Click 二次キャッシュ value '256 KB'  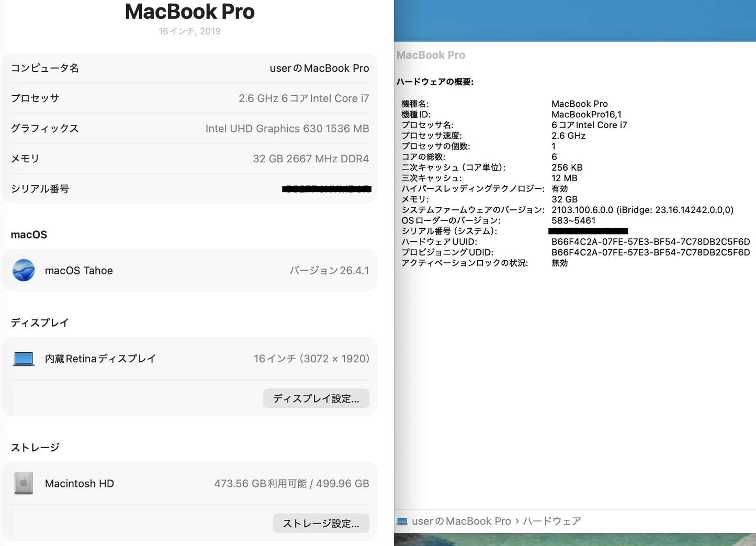[567, 168]
